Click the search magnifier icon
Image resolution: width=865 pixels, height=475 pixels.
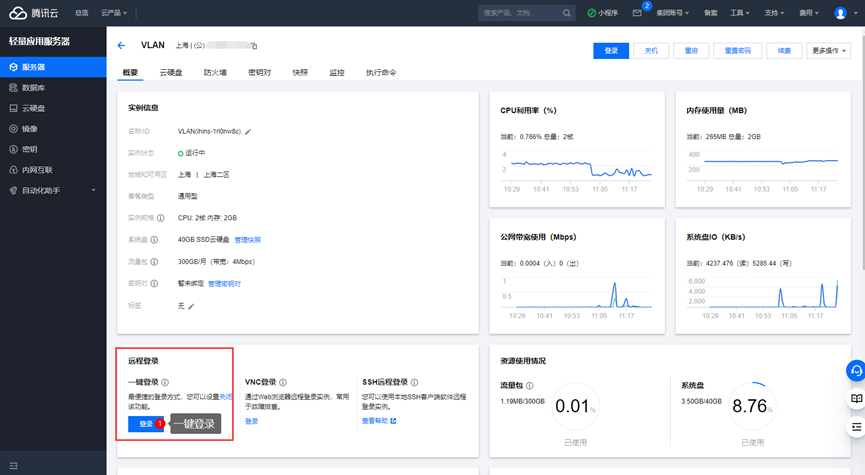(567, 13)
